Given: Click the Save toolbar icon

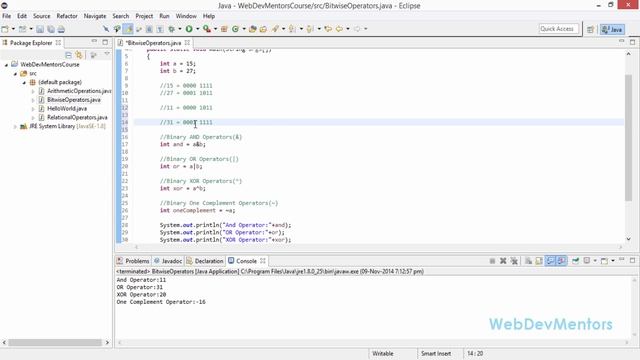Looking at the screenshot, I should click(x=40, y=29).
